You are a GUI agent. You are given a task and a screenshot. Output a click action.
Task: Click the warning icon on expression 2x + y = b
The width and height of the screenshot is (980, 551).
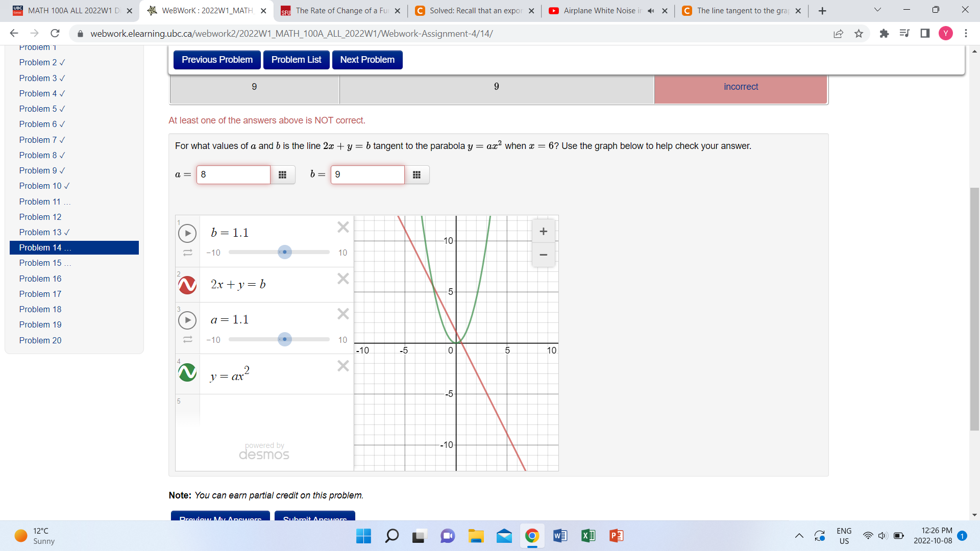tap(187, 285)
